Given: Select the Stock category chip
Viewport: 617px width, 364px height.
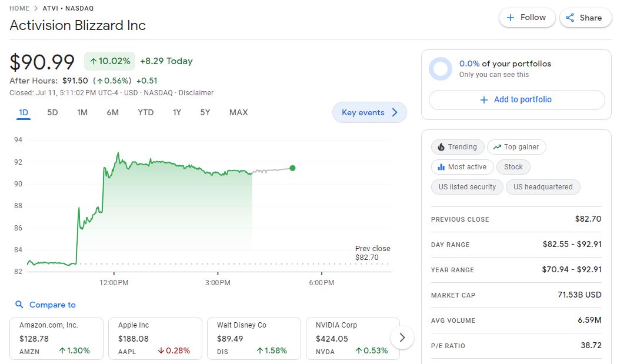Looking at the screenshot, I should [x=513, y=167].
